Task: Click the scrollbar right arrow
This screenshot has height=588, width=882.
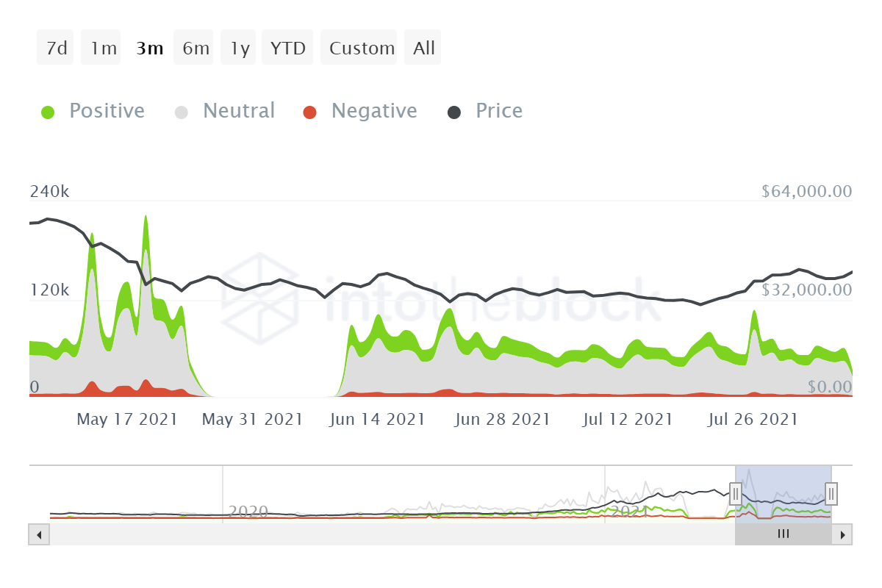Action: click(x=845, y=534)
